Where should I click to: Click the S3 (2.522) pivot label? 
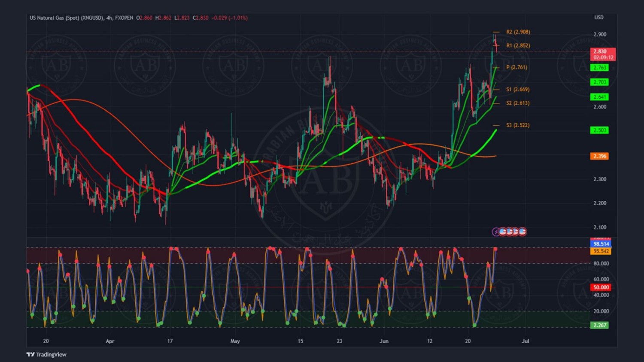coord(518,125)
